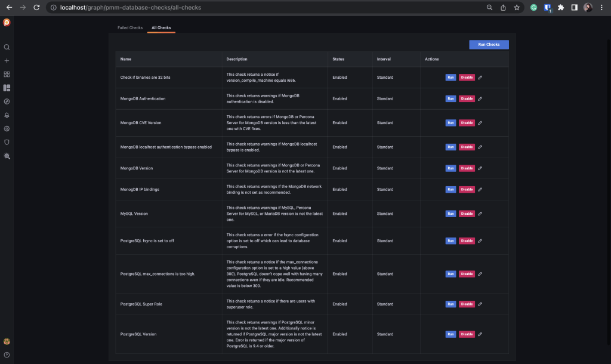This screenshot has width=611, height=364.
Task: Edit MongoDB localhost authentication bypass check
Action: 480,147
